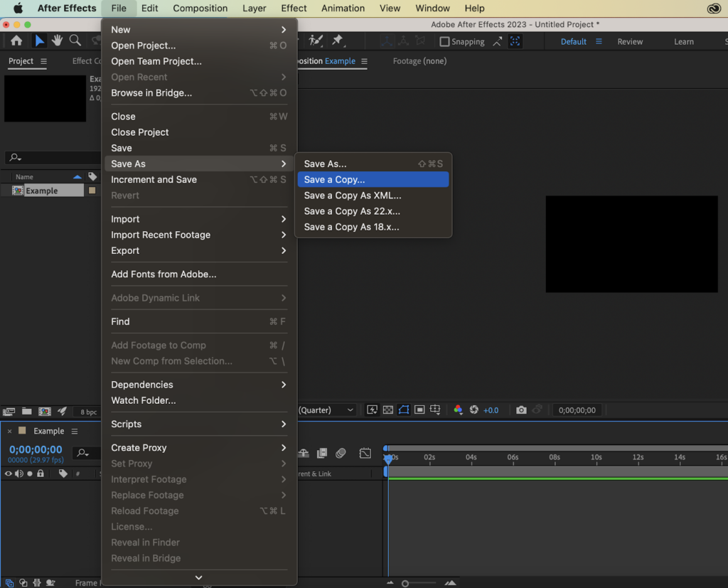Open the Graph Editor icon
Screen dimensions: 728x588
[x=365, y=453]
